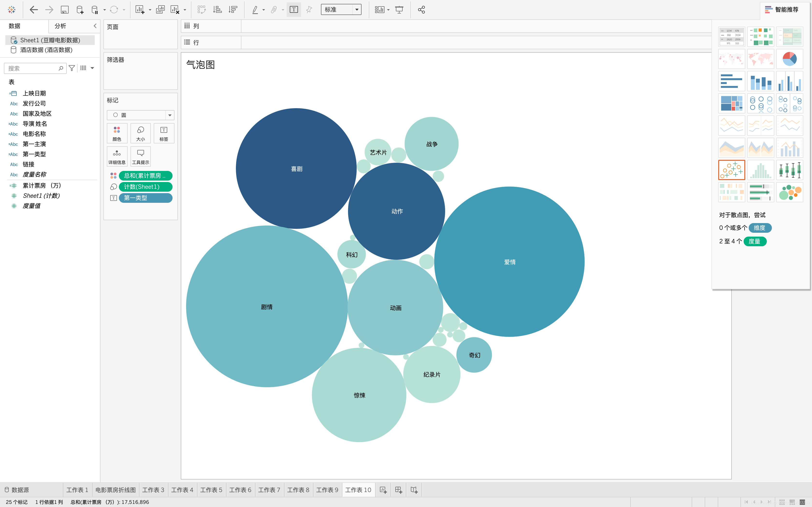The width and height of the screenshot is (812, 507).
Task: Click the New Dashboard icon
Action: click(x=398, y=490)
